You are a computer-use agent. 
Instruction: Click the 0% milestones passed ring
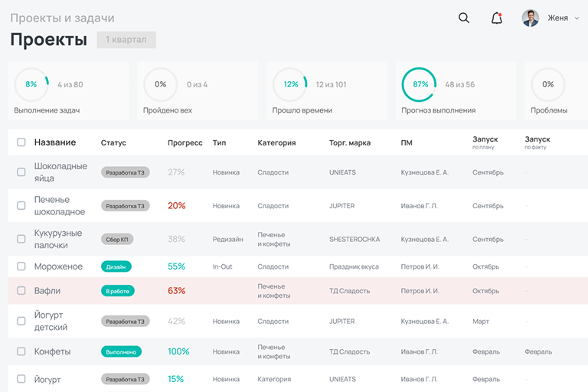tap(160, 85)
